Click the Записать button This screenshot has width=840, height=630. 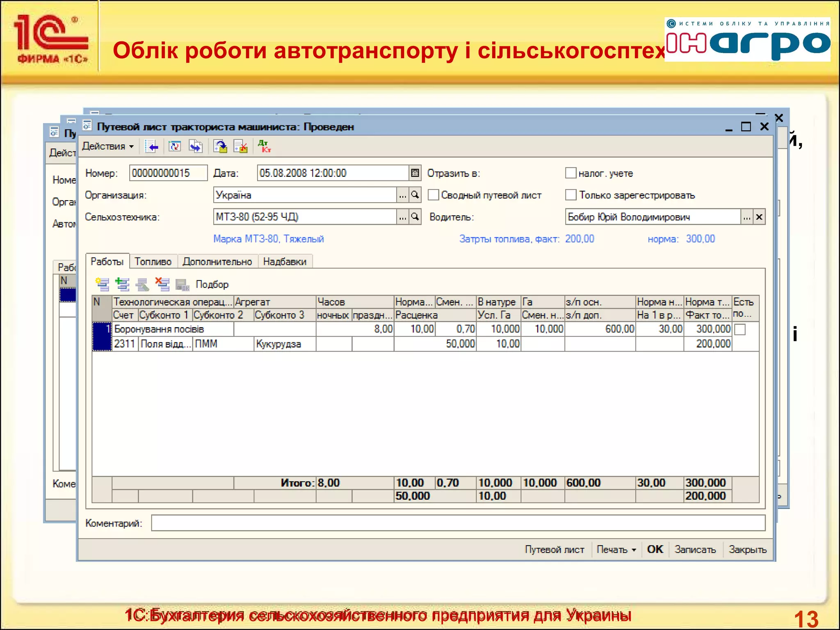click(x=695, y=550)
